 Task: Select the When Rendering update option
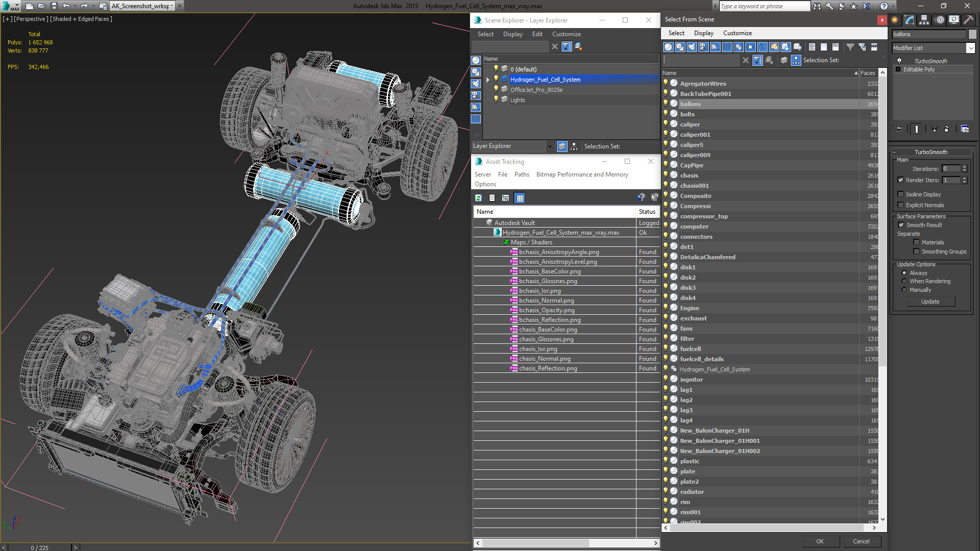(904, 281)
